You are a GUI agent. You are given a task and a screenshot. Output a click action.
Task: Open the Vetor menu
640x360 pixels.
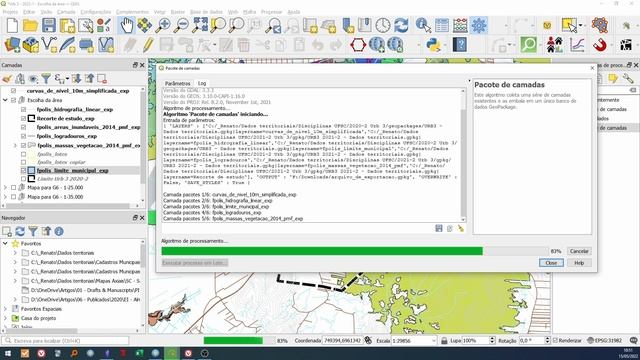point(160,12)
